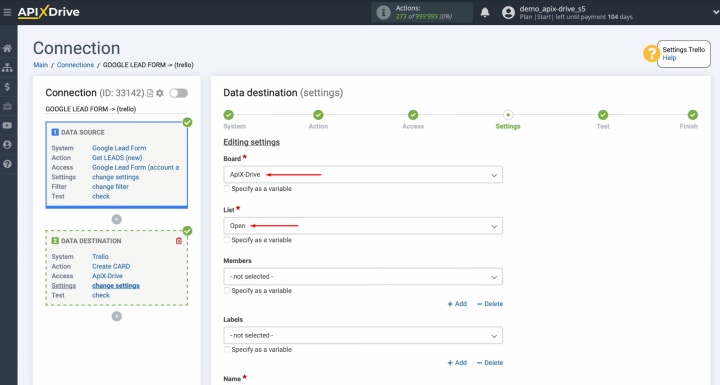
Task: Open the Google Lead Form account access link
Action: click(x=135, y=167)
